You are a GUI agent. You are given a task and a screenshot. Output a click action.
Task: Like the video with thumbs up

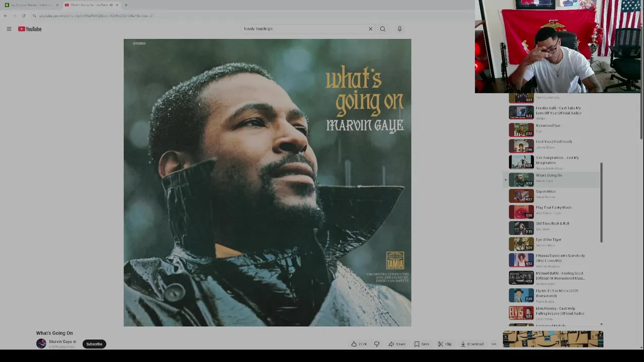coord(359,344)
